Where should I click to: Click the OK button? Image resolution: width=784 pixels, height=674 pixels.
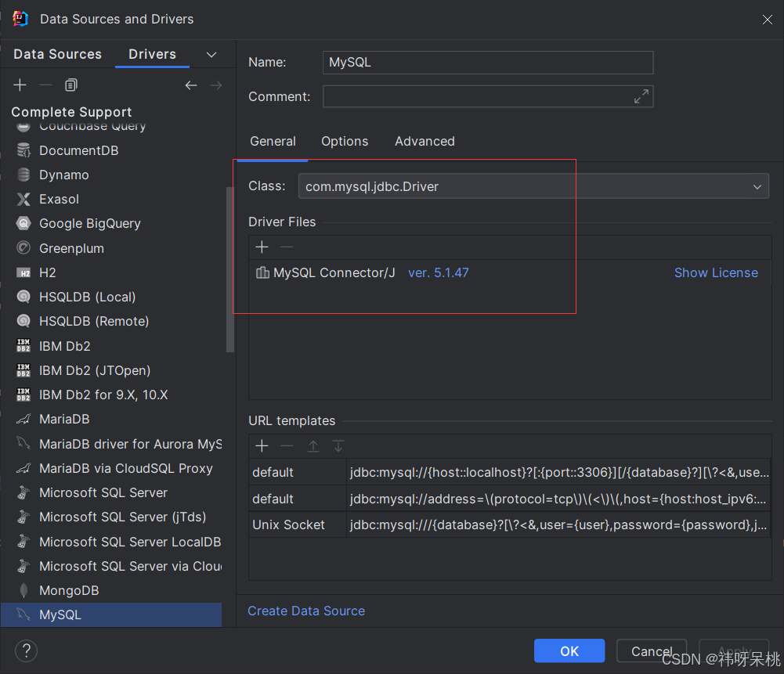569,651
